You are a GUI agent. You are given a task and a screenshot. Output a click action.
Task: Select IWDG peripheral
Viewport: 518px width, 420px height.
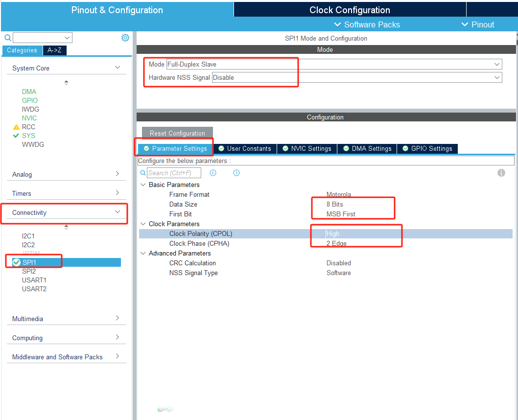pyautogui.click(x=30, y=109)
